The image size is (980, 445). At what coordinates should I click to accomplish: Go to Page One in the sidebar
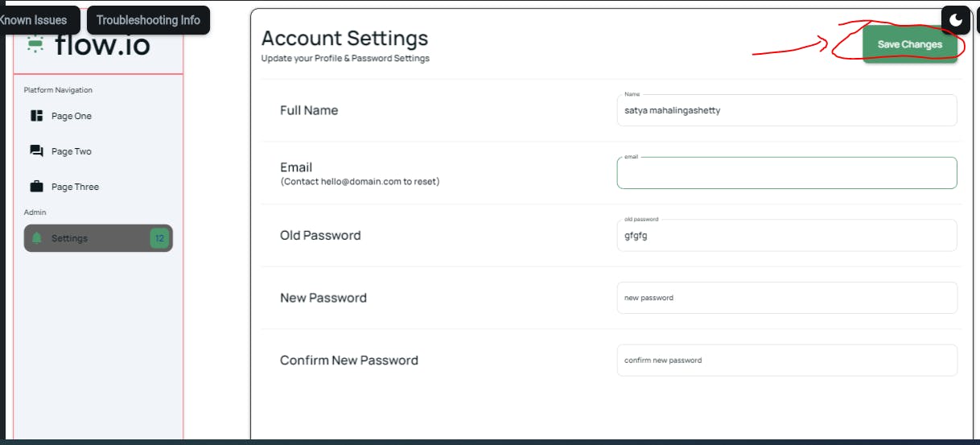(x=72, y=116)
